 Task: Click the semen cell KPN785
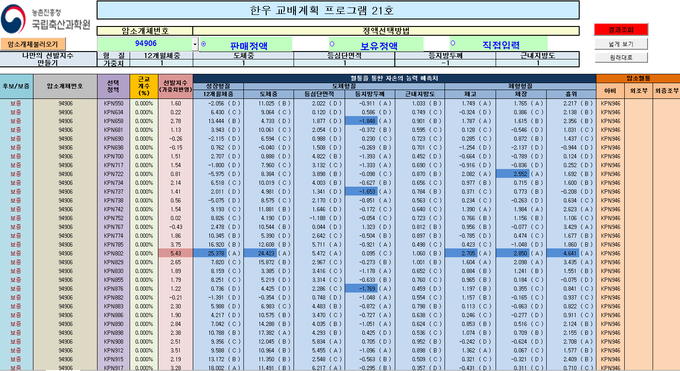click(x=114, y=245)
